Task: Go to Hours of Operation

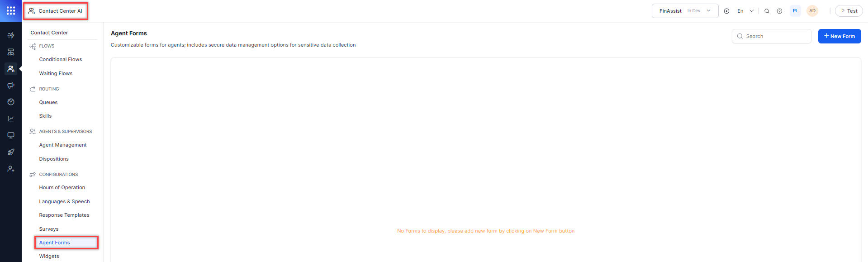Action: pyautogui.click(x=62, y=187)
